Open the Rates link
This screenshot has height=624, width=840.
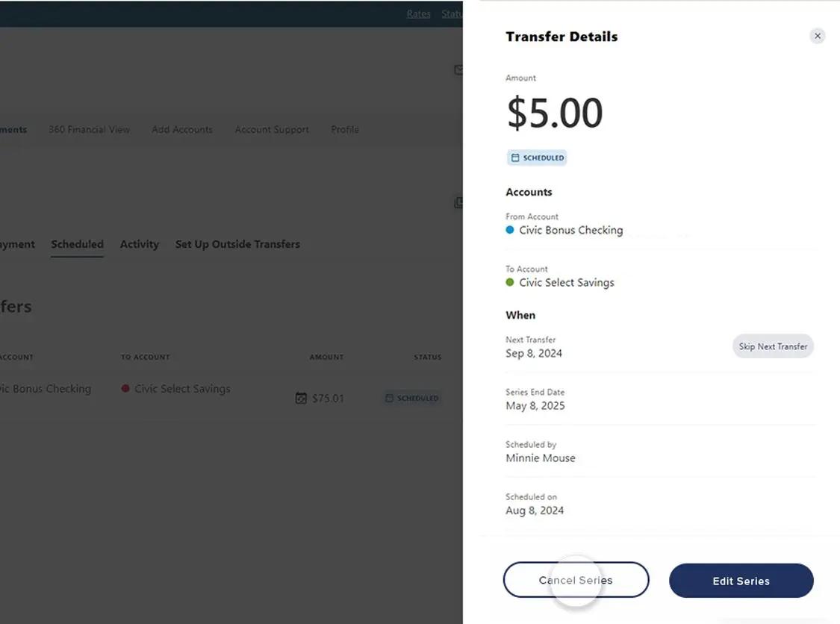click(x=418, y=13)
